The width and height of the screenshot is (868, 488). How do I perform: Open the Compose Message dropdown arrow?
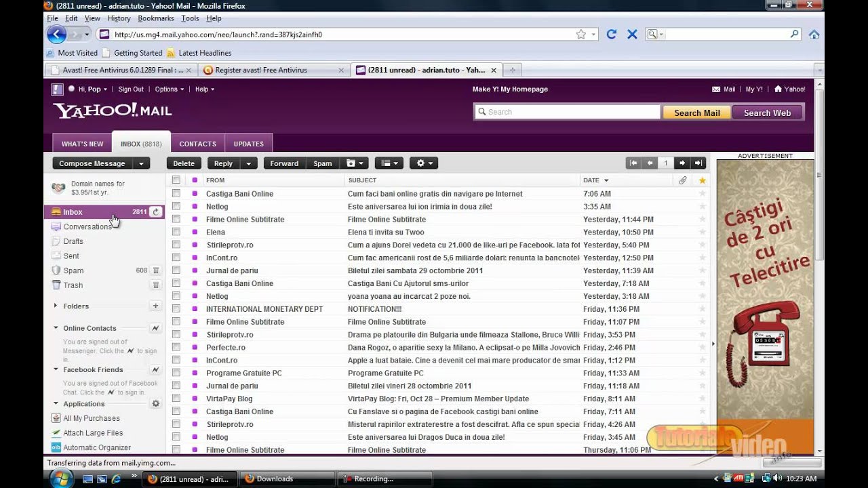pyautogui.click(x=141, y=163)
